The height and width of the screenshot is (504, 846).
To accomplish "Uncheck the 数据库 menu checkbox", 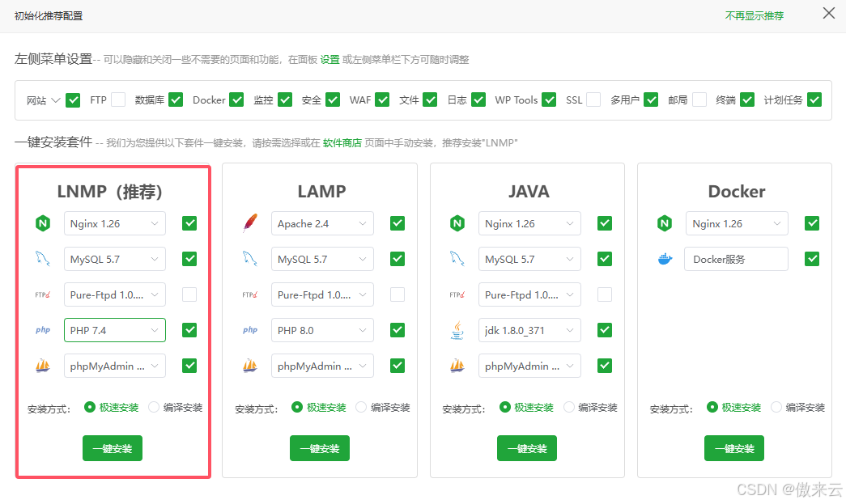I will (x=176, y=100).
